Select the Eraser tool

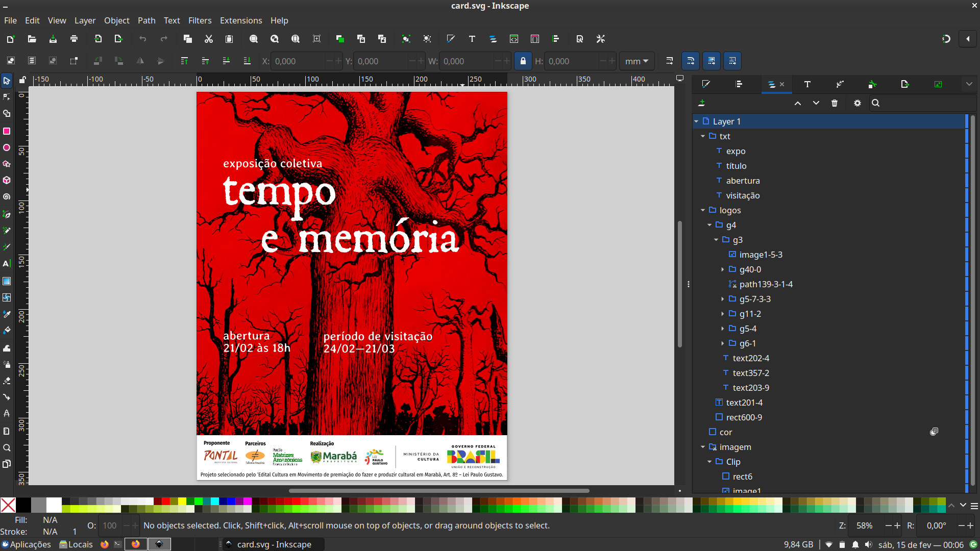pyautogui.click(x=7, y=381)
